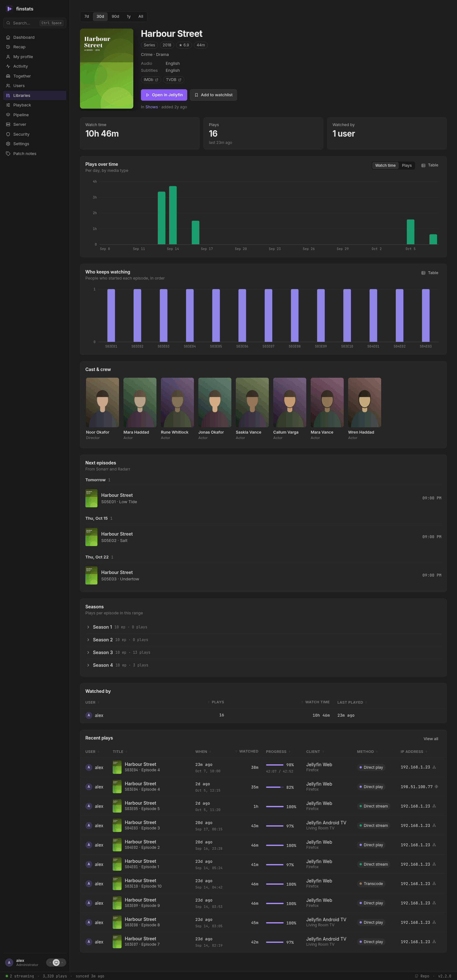457x980 pixels.
Task: Open the Activity pulse icon
Action: [x=8, y=66]
